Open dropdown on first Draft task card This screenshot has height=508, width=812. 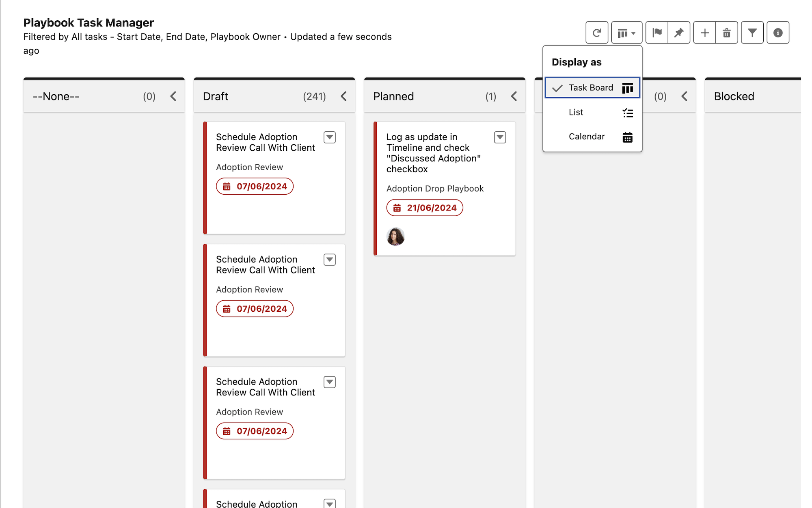329,137
